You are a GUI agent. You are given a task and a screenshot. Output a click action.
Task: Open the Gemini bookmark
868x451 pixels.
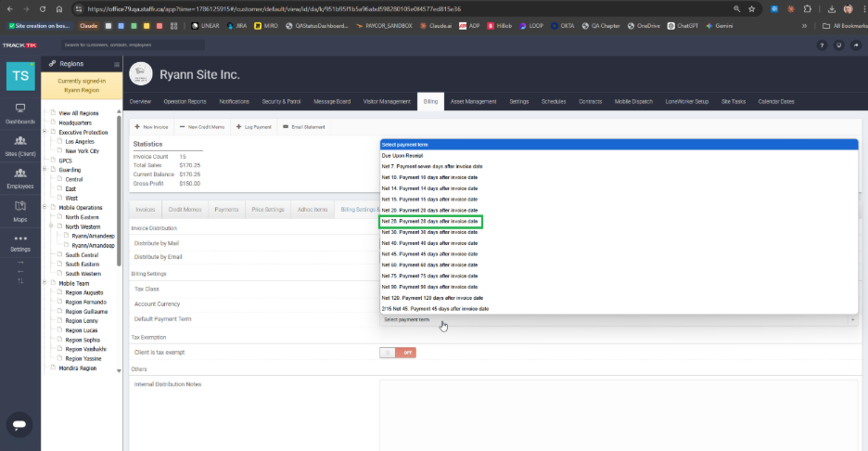tap(719, 26)
